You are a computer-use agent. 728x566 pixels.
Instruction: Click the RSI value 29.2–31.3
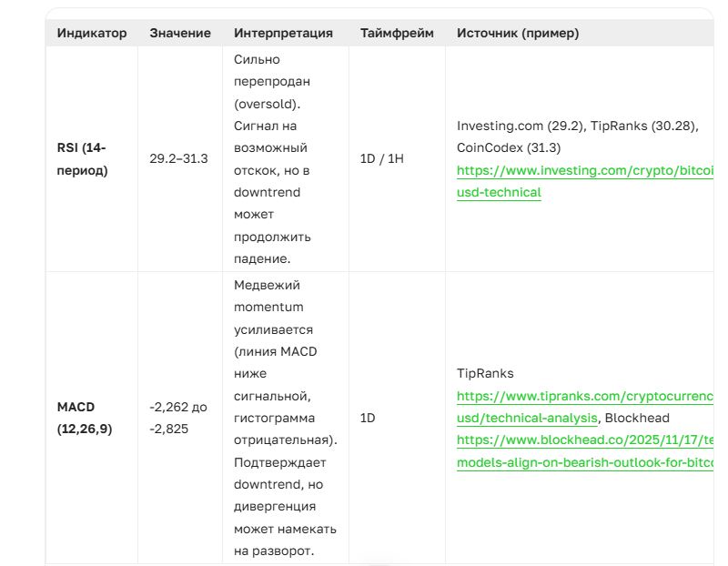(x=178, y=158)
